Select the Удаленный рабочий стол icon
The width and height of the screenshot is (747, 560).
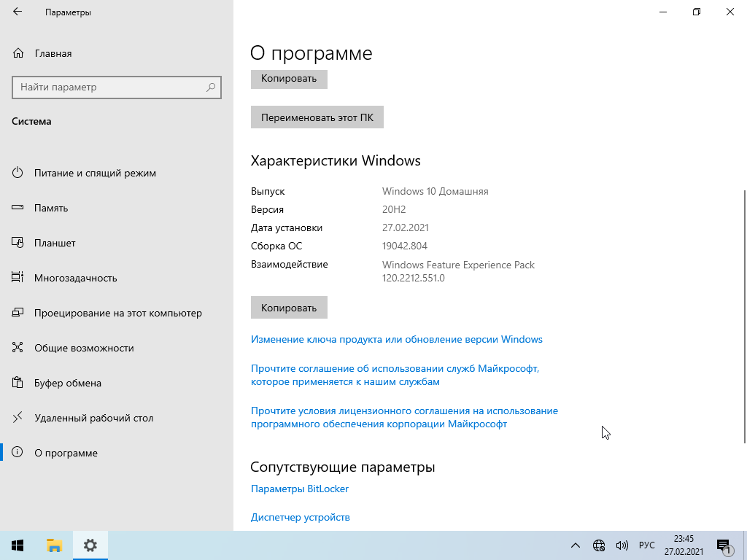tap(18, 418)
